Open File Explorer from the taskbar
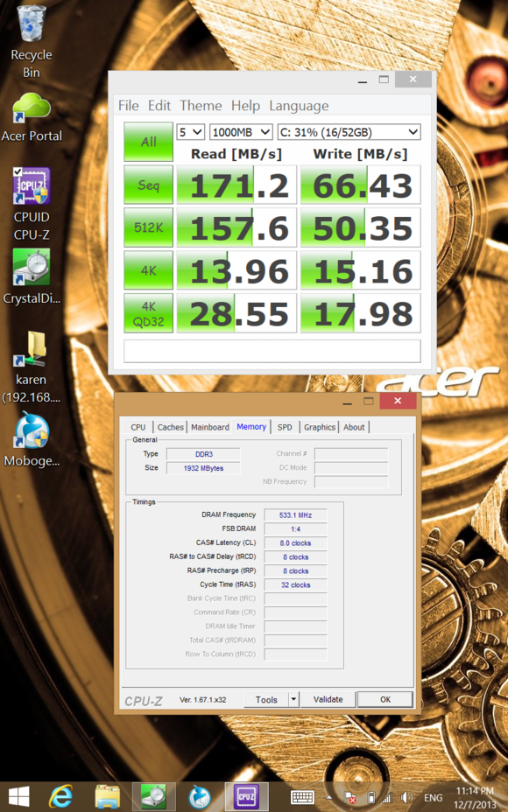 pyautogui.click(x=108, y=796)
